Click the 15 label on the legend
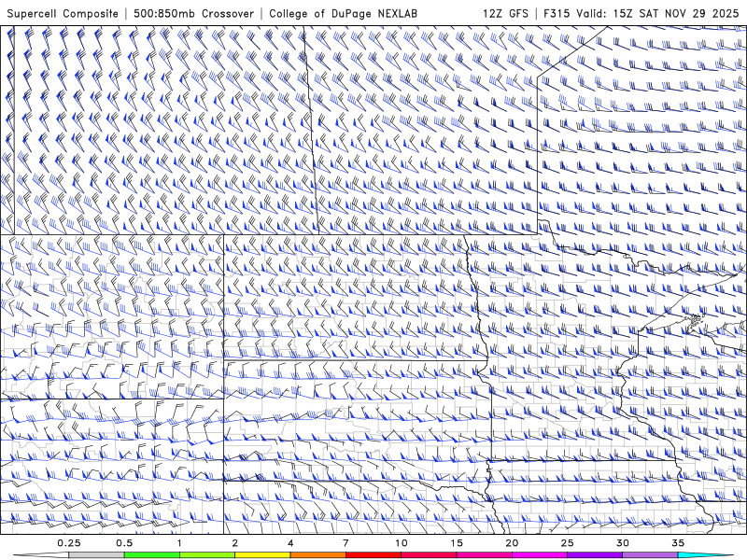 point(457,543)
